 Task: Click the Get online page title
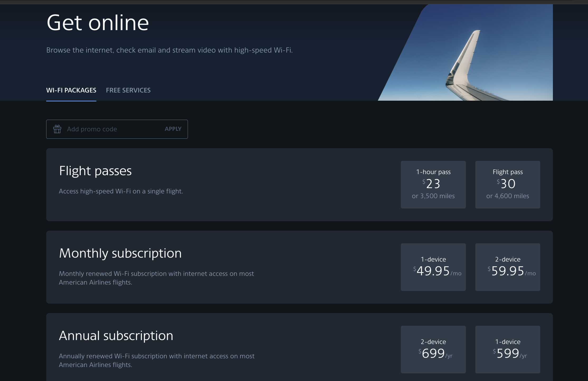tap(98, 23)
